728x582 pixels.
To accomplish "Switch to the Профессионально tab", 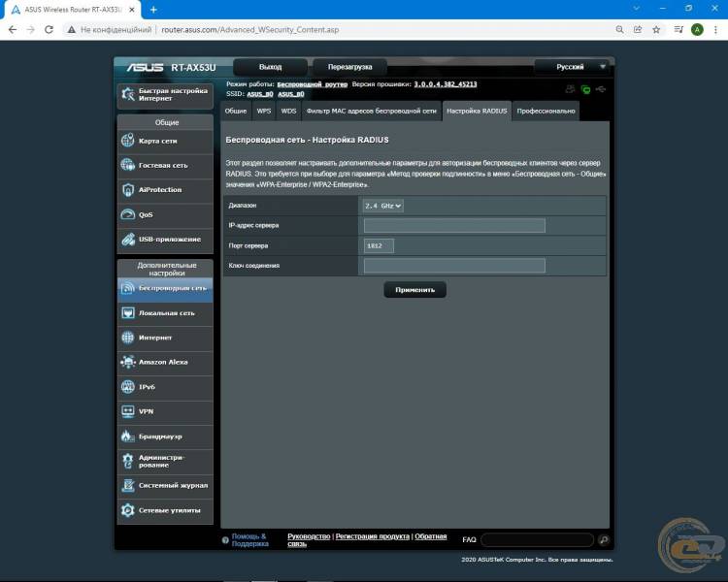I will (546, 111).
